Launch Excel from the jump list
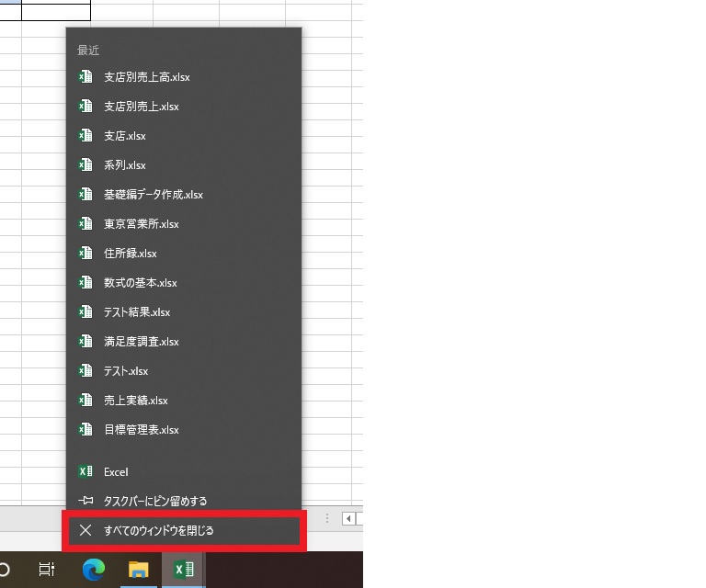The height and width of the screenshot is (588, 706). pyautogui.click(x=184, y=471)
